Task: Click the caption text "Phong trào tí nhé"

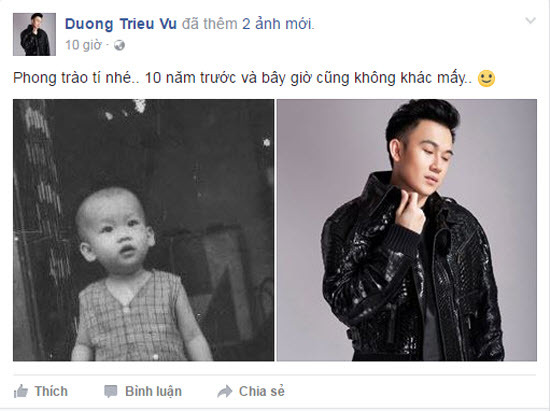Action: click(73, 78)
